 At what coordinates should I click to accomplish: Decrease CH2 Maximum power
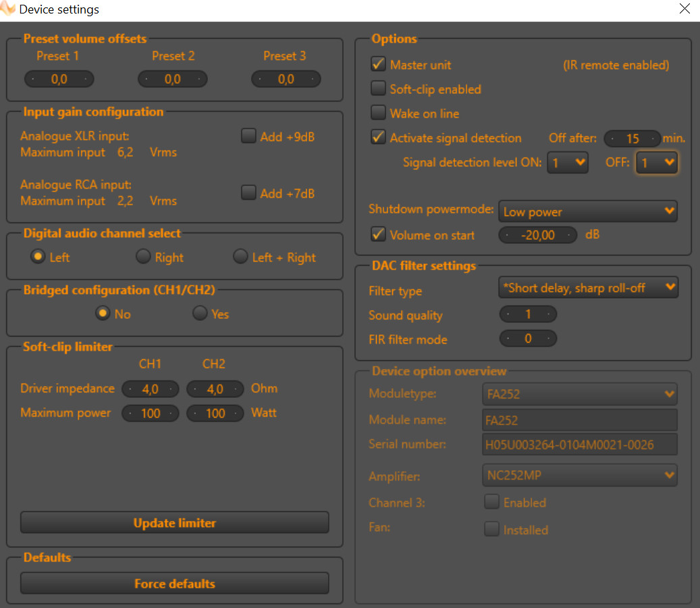(x=195, y=413)
